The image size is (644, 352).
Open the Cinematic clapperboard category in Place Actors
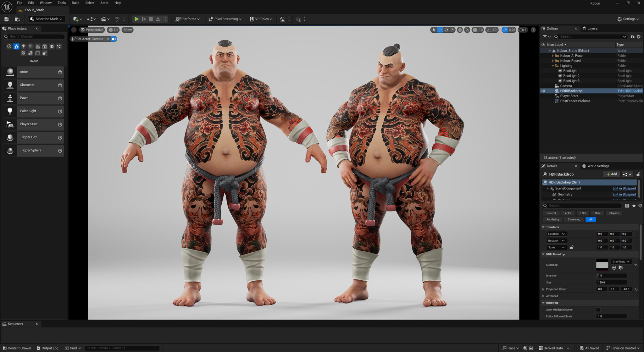click(x=38, y=46)
